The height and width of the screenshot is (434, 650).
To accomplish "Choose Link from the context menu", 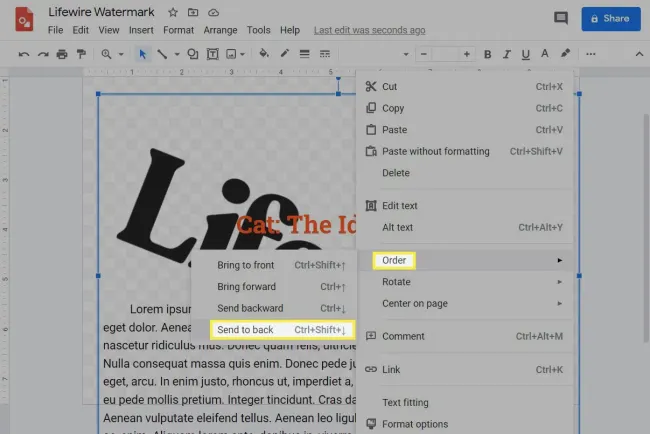I will pyautogui.click(x=464, y=369).
